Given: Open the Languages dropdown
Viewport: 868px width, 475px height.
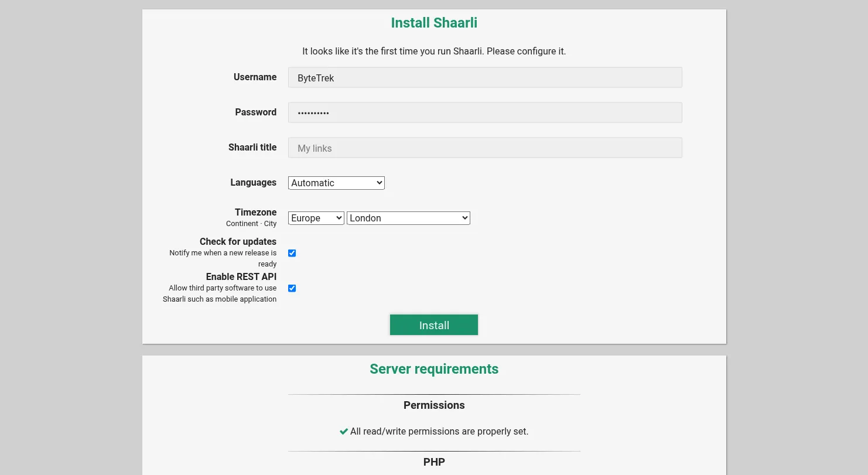Looking at the screenshot, I should (x=336, y=183).
